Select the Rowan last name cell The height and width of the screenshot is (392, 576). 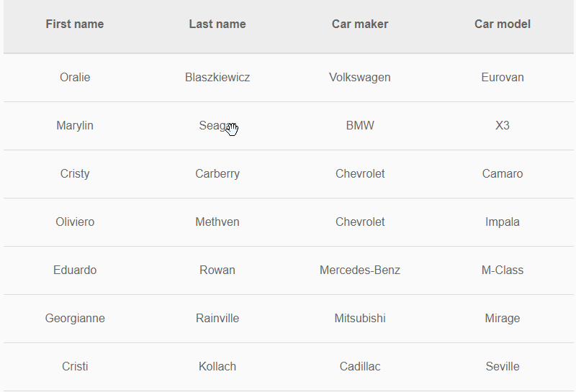217,270
